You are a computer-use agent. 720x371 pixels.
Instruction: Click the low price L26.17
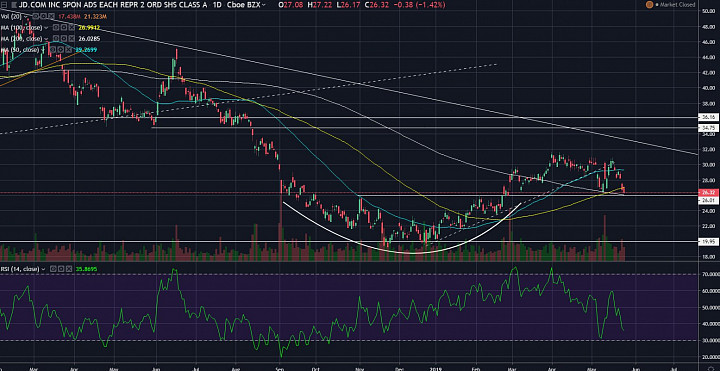tap(349, 5)
